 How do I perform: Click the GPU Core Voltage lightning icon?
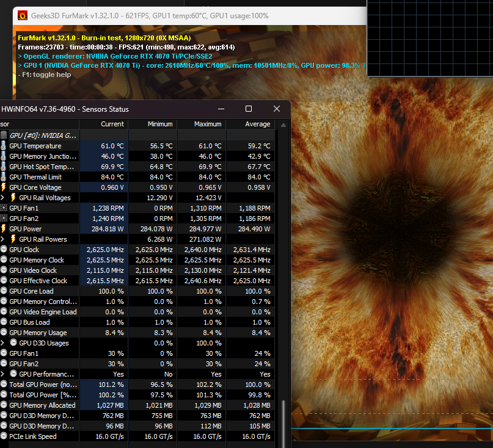click(4, 187)
